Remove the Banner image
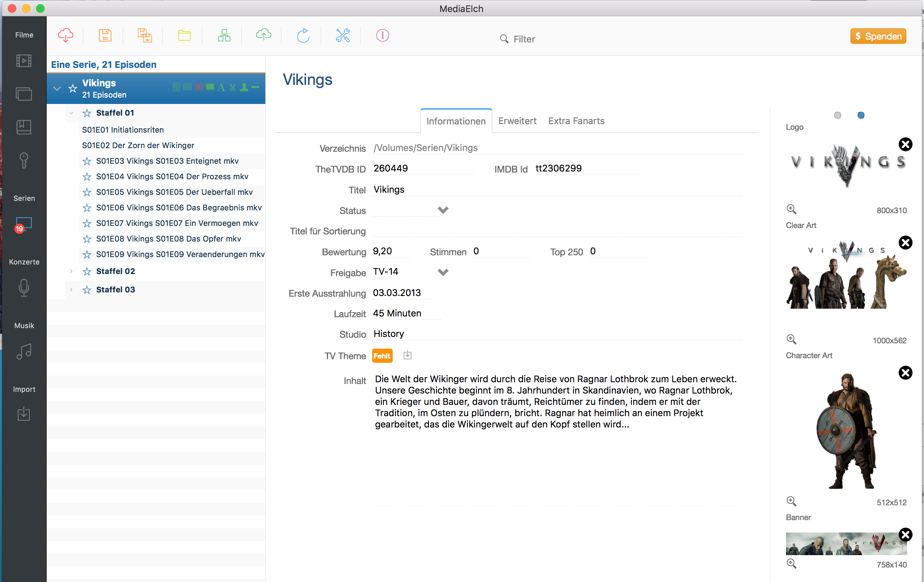 click(x=906, y=534)
